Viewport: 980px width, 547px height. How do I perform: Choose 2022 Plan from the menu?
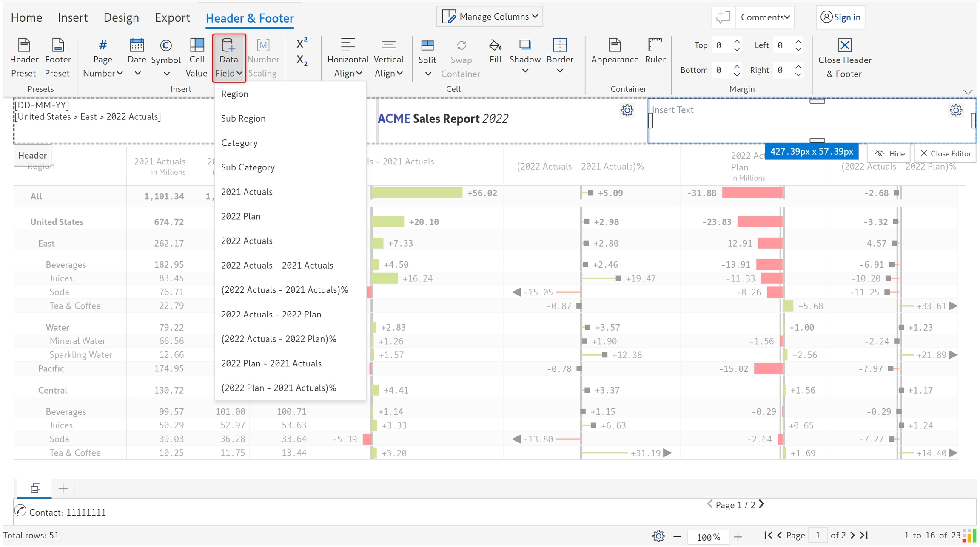tap(241, 216)
